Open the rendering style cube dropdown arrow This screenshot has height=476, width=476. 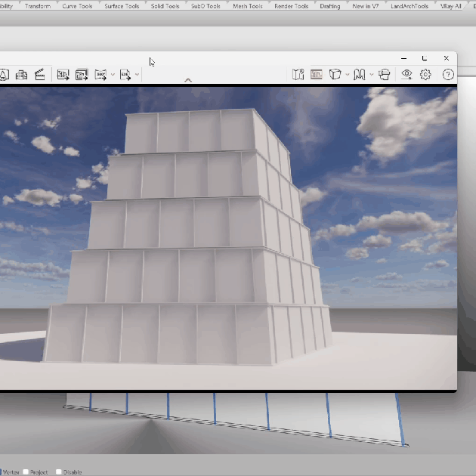pyautogui.click(x=347, y=74)
